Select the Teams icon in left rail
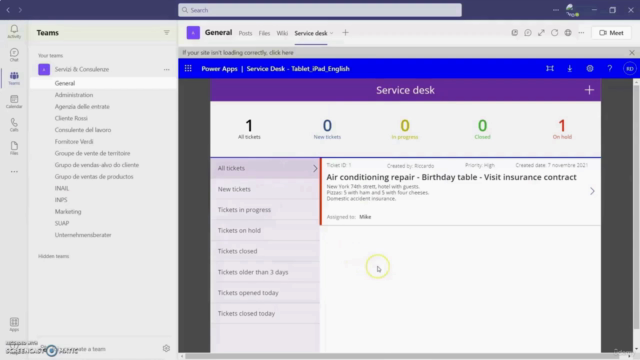 [x=14, y=78]
